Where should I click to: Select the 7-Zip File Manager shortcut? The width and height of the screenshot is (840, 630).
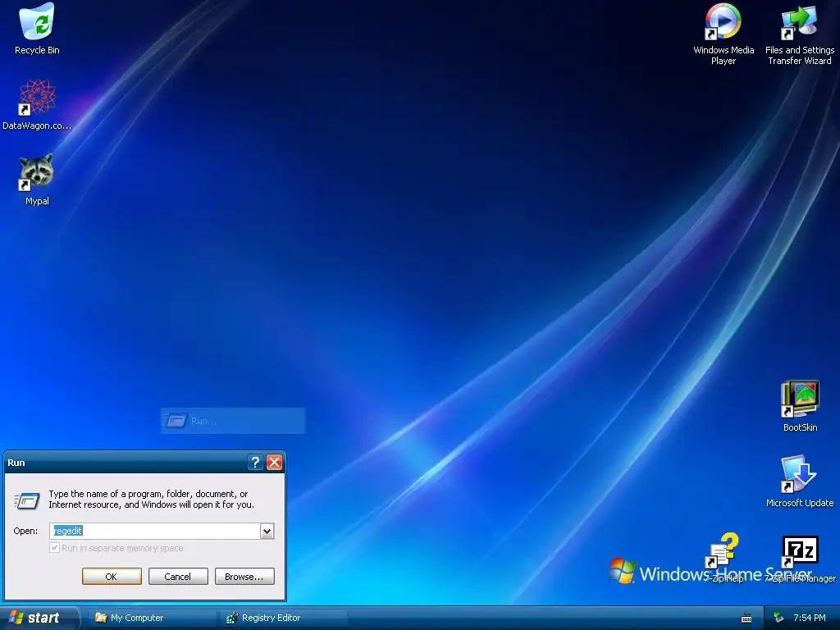pyautogui.click(x=800, y=559)
